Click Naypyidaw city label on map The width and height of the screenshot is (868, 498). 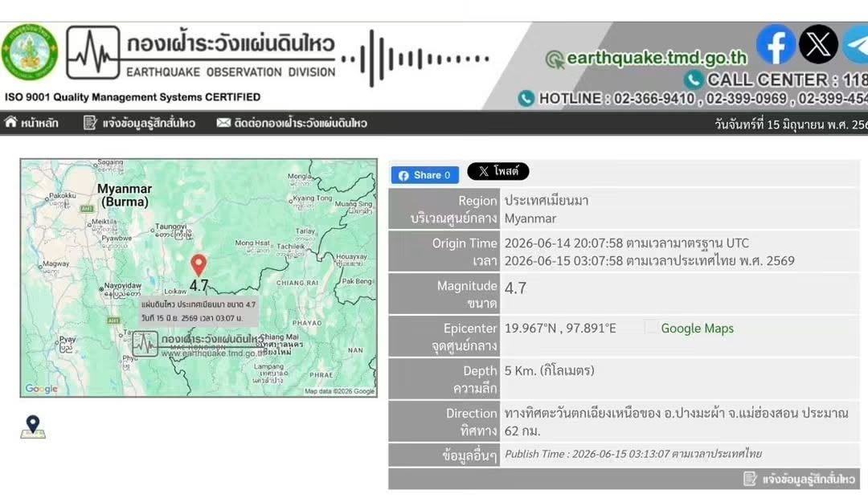tap(123, 285)
